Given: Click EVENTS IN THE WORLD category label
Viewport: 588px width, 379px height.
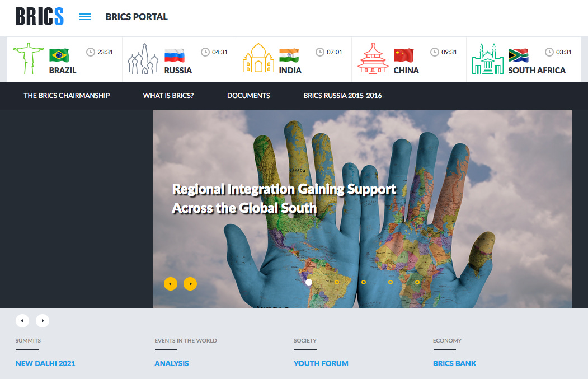Looking at the screenshot, I should pyautogui.click(x=186, y=341).
